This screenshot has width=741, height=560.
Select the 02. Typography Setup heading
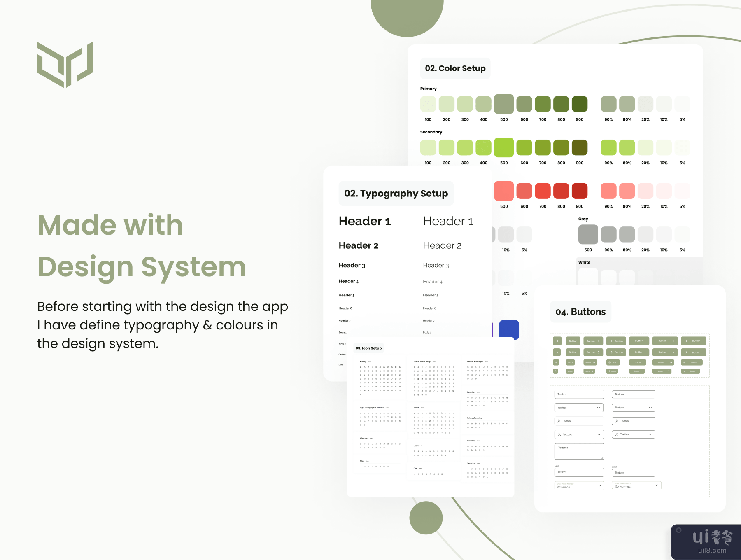(x=396, y=194)
